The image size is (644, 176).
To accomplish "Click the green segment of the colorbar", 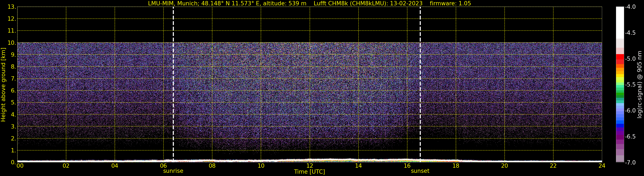I will [620, 94].
